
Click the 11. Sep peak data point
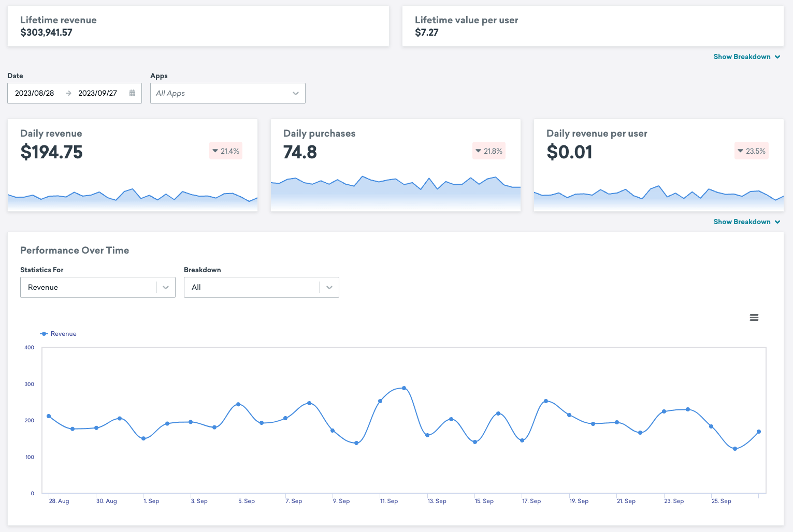click(x=380, y=401)
